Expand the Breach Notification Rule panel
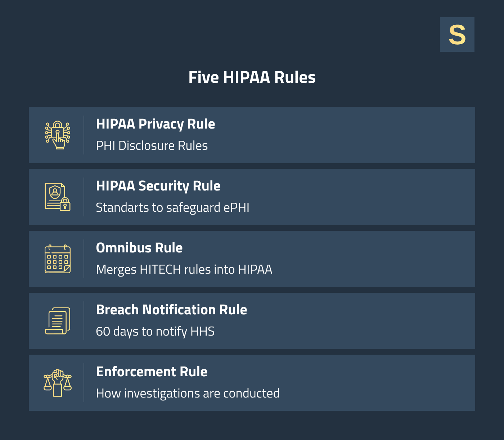 coord(252,320)
